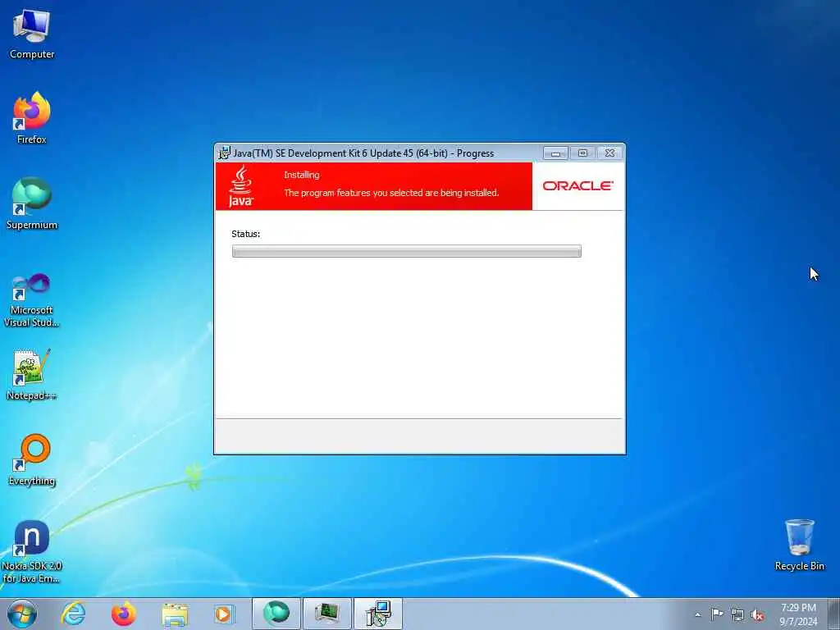Select the Microsoft Visual Studio desktop shortcut
Viewport: 840px width, 630px height.
(x=32, y=300)
